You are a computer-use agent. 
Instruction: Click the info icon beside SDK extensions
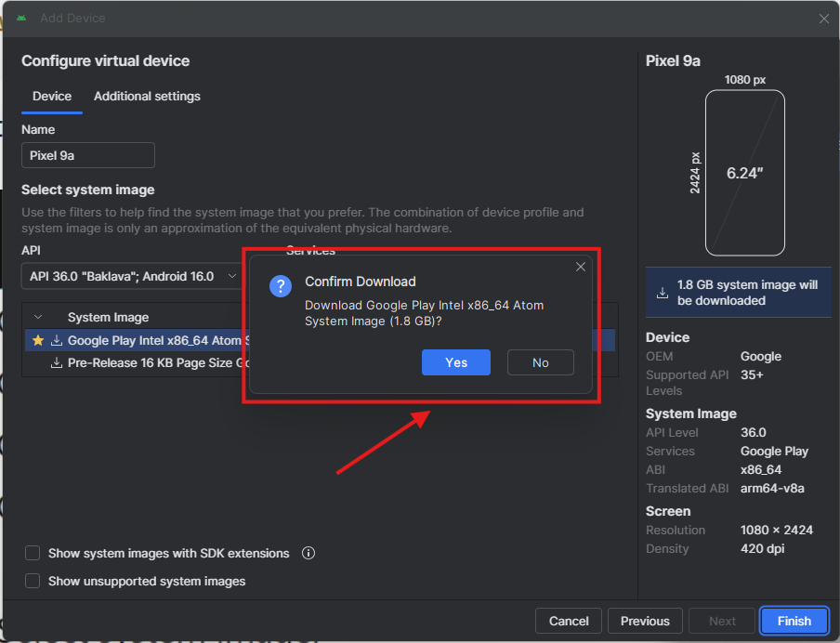(x=308, y=553)
